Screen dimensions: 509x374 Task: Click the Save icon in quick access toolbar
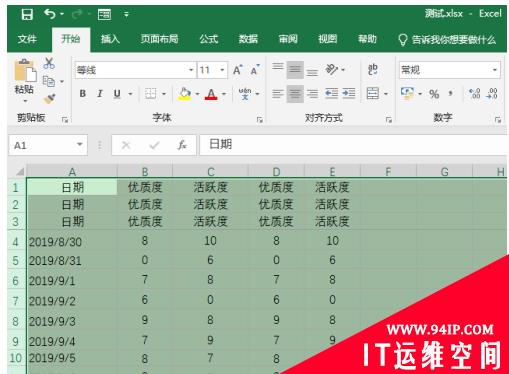(27, 14)
